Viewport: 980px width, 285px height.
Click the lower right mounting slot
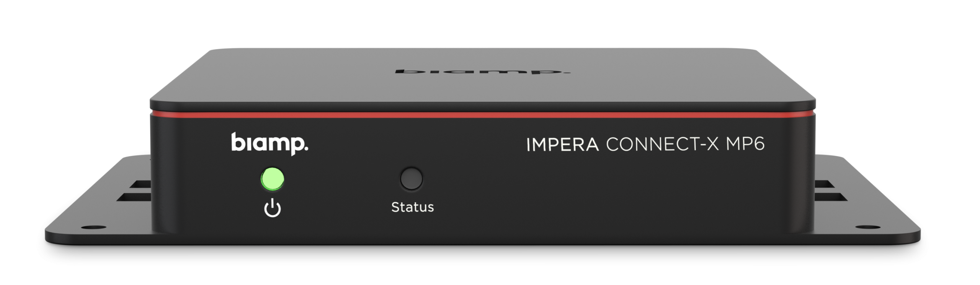[831, 197]
